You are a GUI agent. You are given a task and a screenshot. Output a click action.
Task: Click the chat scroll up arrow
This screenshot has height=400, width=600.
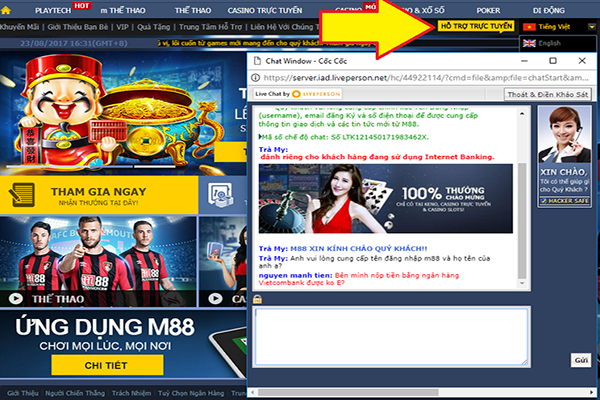pos(522,114)
